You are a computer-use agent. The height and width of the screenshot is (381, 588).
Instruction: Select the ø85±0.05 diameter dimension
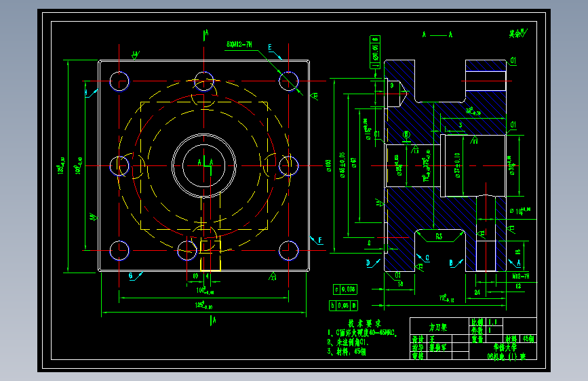coord(342,165)
